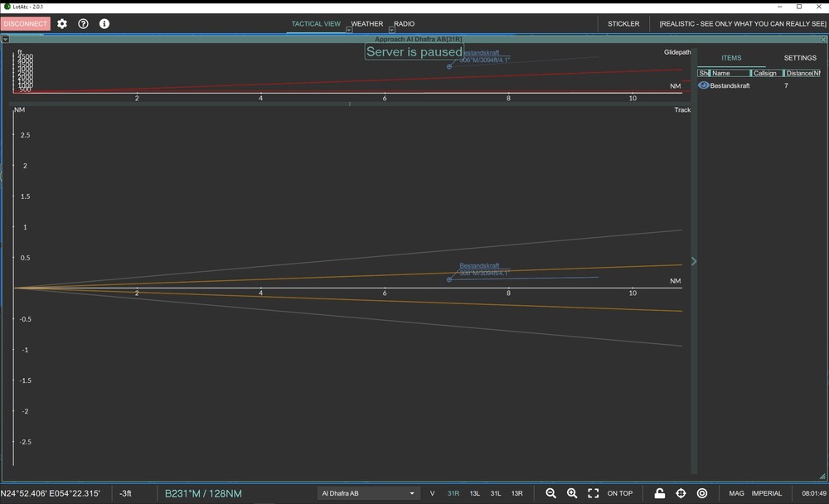Open the ITEMS tab
This screenshot has height=504, width=829.
click(731, 58)
